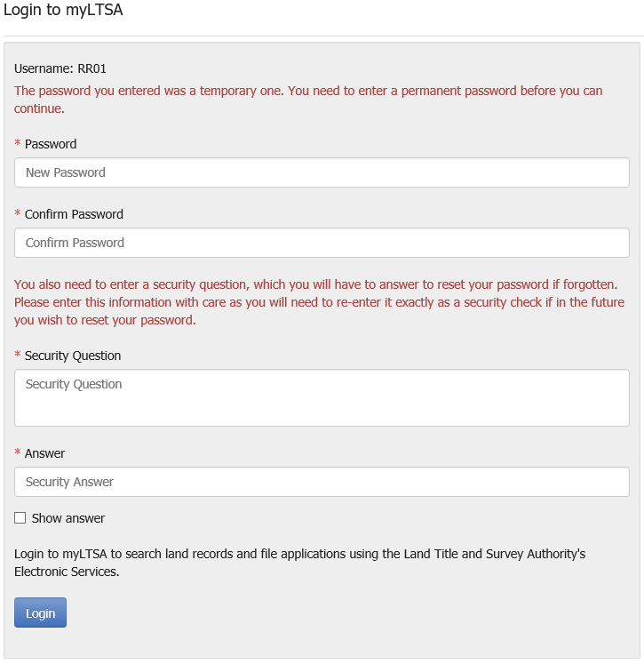
Task: Click the blue Login button
Action: pos(40,612)
